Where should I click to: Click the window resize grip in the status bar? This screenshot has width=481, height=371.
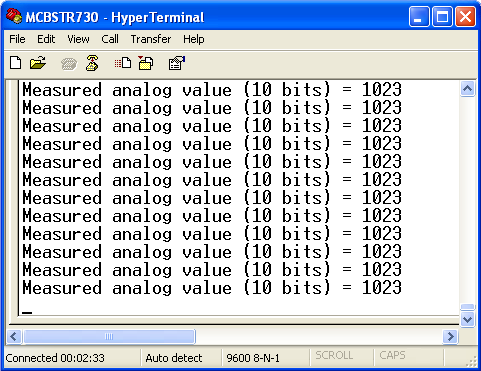(472, 361)
